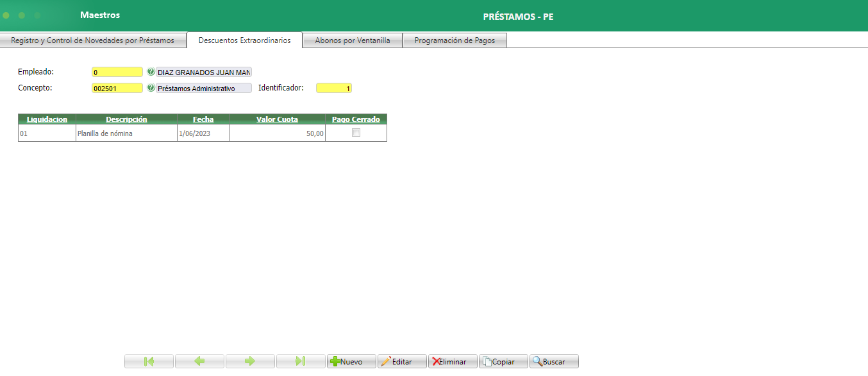This screenshot has width=868, height=376.
Task: Select the Descuentos Extraordinarios tab
Action: click(244, 40)
